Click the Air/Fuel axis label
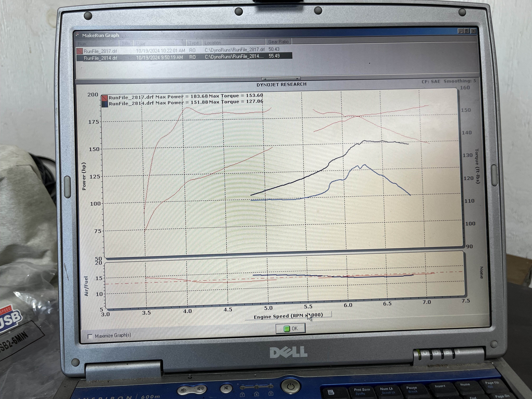The height and width of the screenshot is (399, 532). tap(86, 286)
